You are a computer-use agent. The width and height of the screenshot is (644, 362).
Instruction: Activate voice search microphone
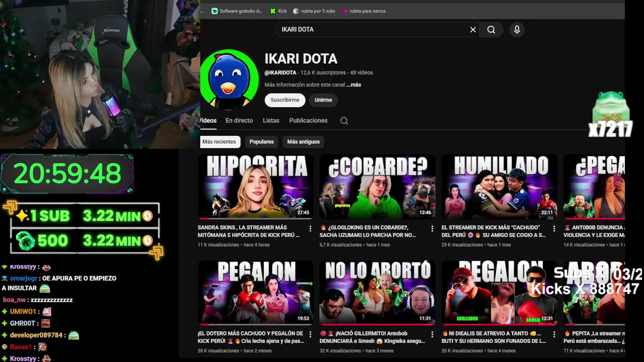517,30
